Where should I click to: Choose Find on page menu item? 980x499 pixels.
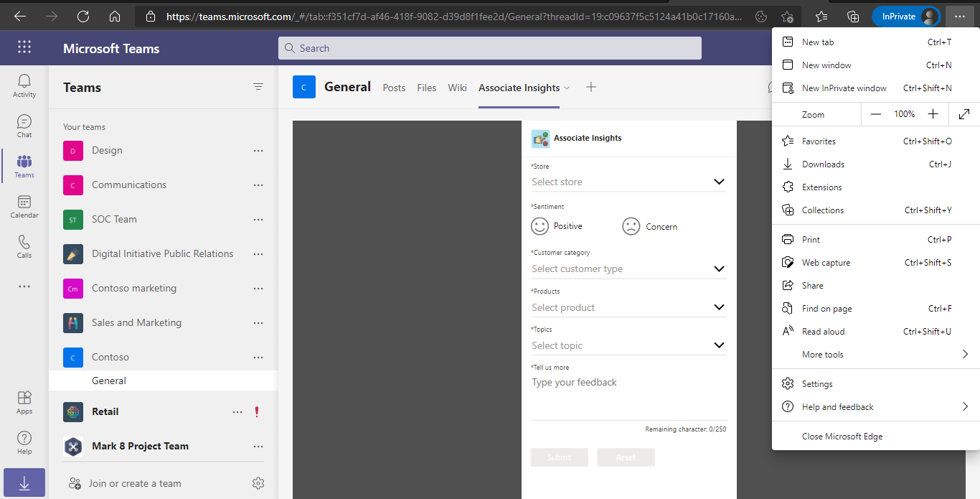pos(876,309)
